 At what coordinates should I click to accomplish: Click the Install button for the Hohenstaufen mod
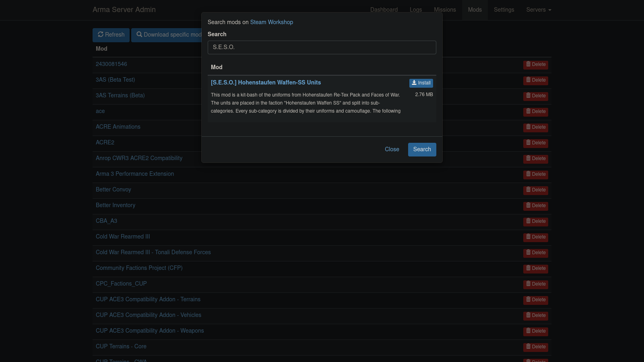(421, 83)
